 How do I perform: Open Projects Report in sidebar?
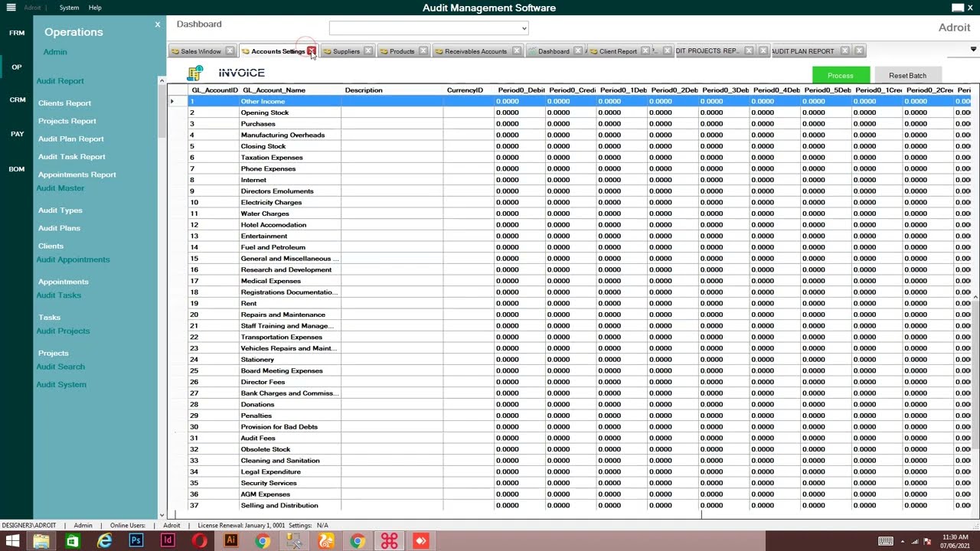tap(67, 121)
